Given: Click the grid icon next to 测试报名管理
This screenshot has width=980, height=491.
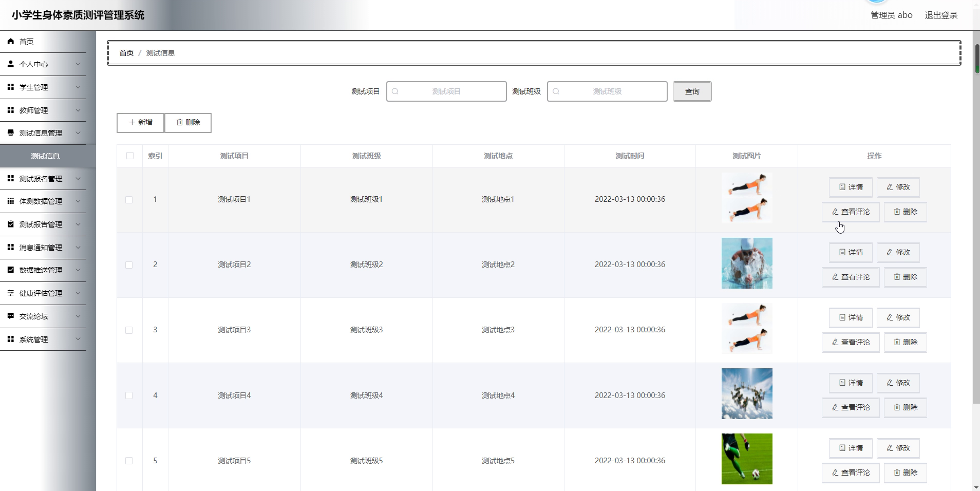Looking at the screenshot, I should click(x=11, y=178).
